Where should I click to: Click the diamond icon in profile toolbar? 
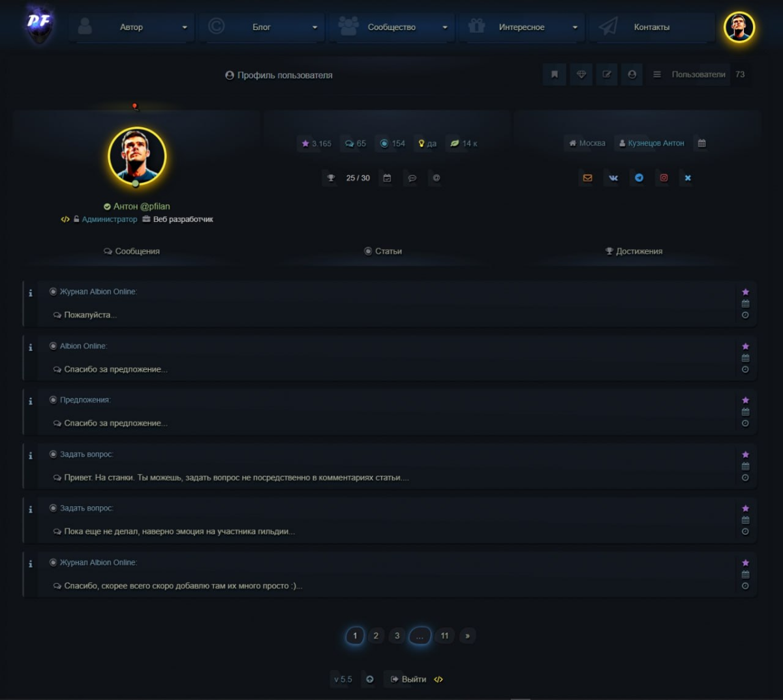[x=581, y=74]
